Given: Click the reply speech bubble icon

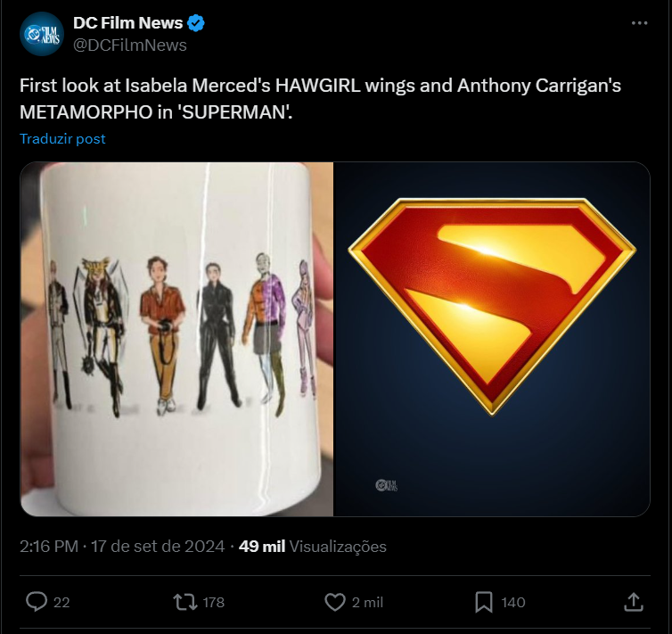Looking at the screenshot, I should pos(37,602).
